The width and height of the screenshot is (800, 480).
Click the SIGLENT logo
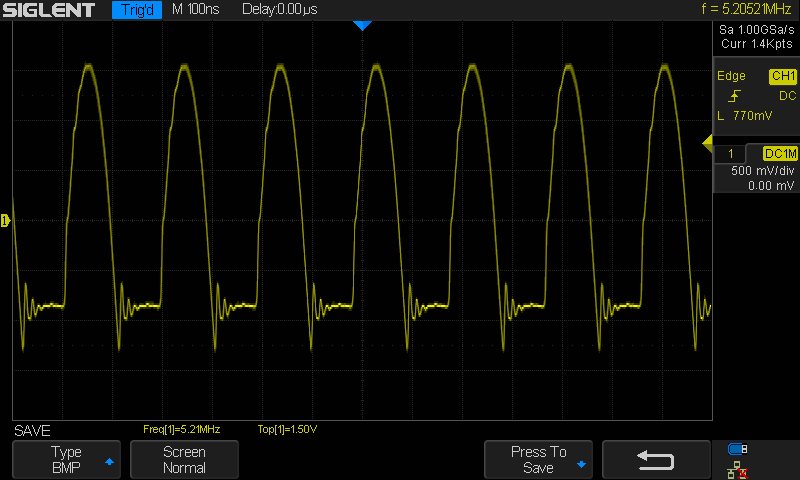point(48,10)
